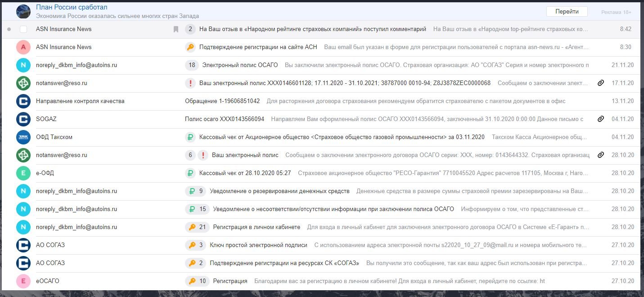Expand the 6-message thread Ваш электронный полис
644x297 pixels.
[190, 155]
